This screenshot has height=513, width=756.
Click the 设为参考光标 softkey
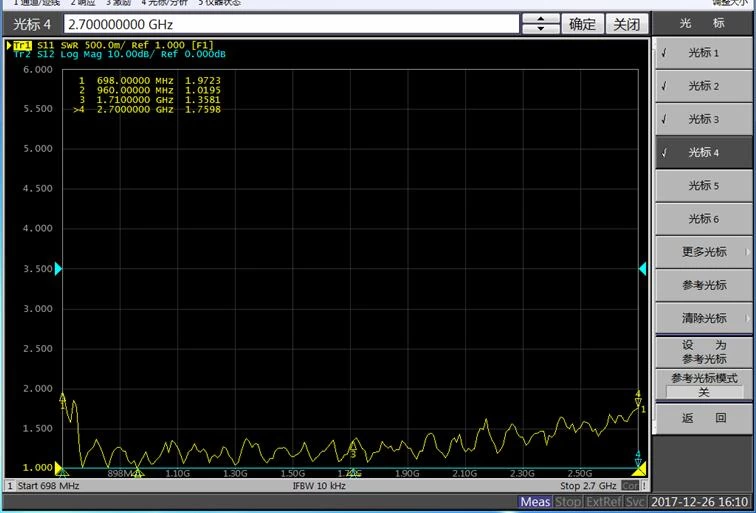703,352
